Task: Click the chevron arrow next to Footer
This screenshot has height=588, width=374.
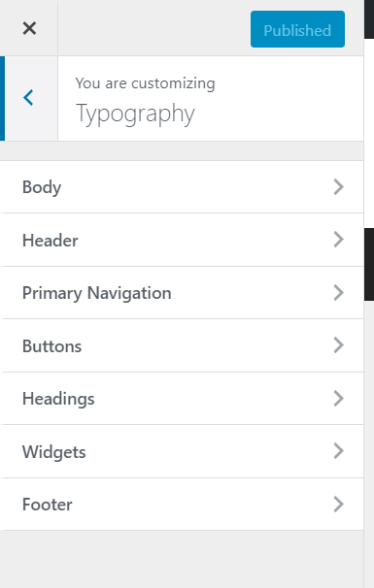Action: point(339,504)
